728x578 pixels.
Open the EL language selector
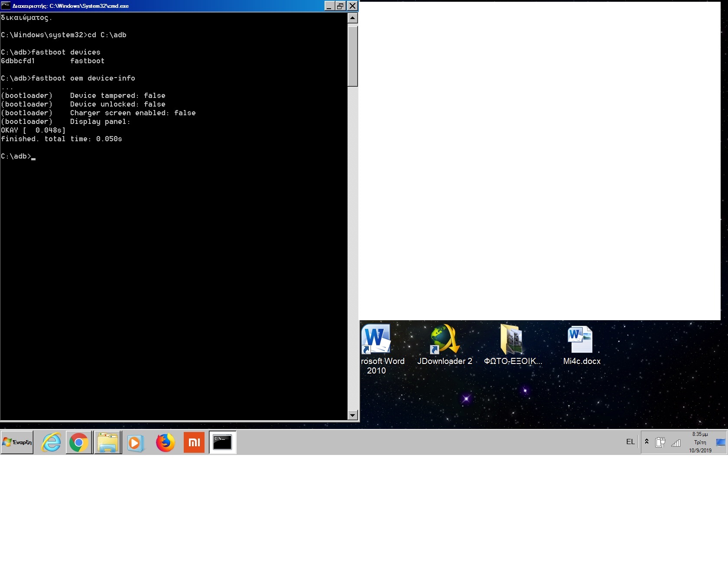(630, 442)
